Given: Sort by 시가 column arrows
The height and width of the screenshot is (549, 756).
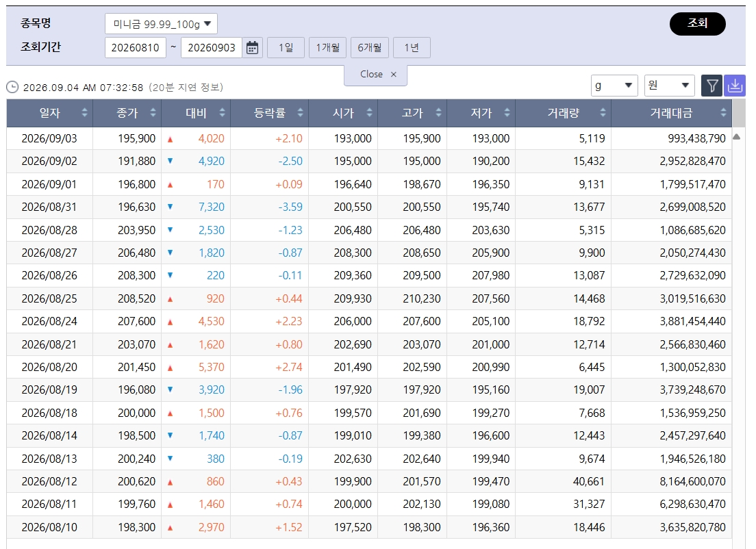Looking at the screenshot, I should [x=369, y=113].
